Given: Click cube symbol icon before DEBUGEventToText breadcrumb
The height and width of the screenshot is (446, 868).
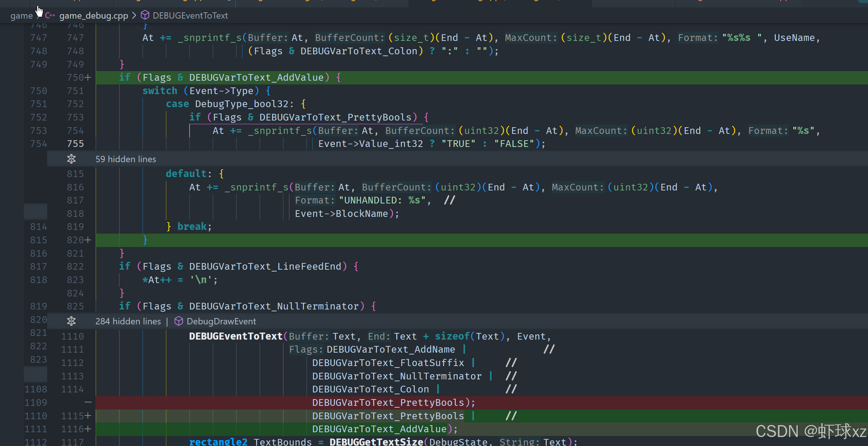Looking at the screenshot, I should tap(145, 15).
